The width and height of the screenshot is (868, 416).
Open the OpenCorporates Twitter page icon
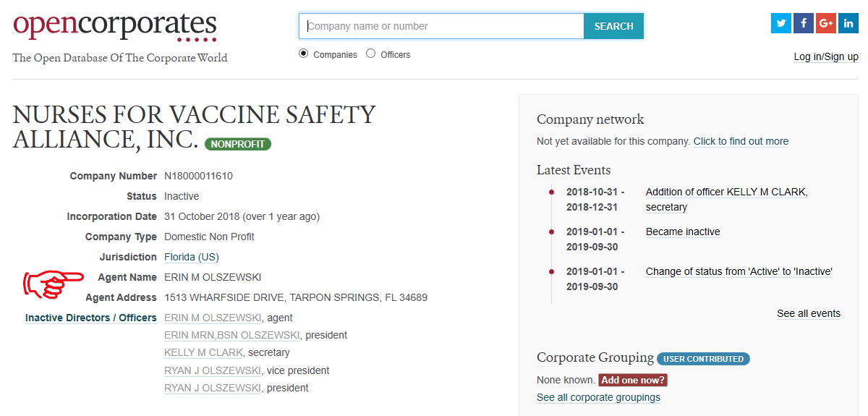click(x=781, y=23)
